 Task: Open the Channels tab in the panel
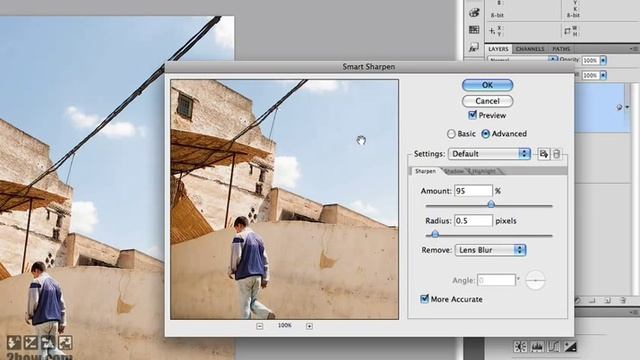point(530,49)
